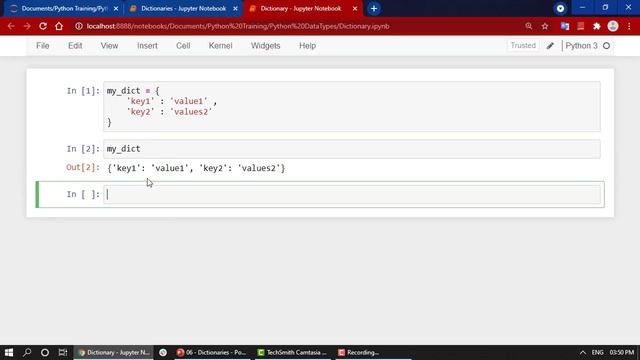
Task: Click the 'key2' : 'values2' line
Action: [169, 112]
